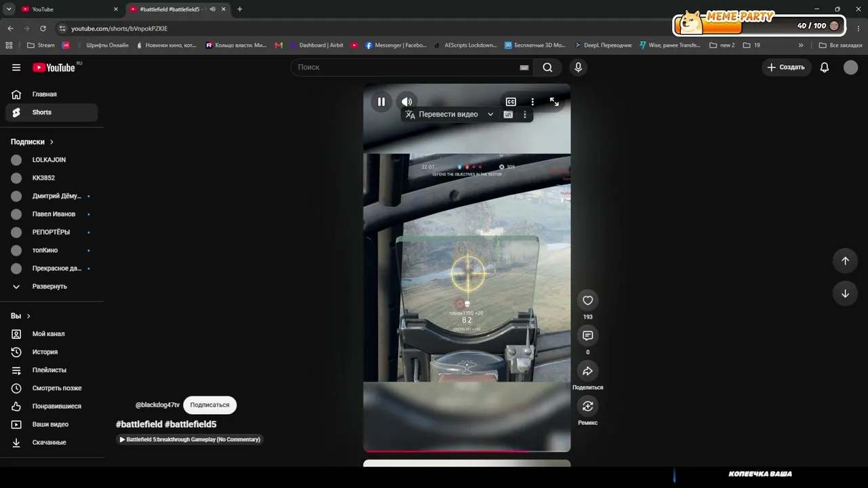Open the 'DeepL Переводчик' bookmark

click(603, 45)
